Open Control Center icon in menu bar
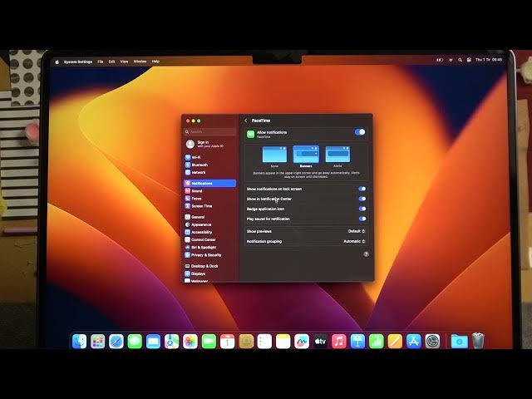 (x=469, y=60)
